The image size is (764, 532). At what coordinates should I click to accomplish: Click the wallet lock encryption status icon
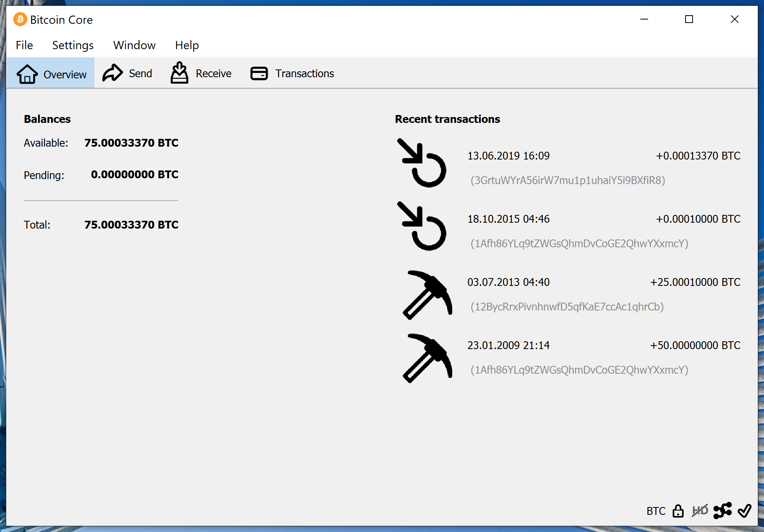tap(678, 511)
